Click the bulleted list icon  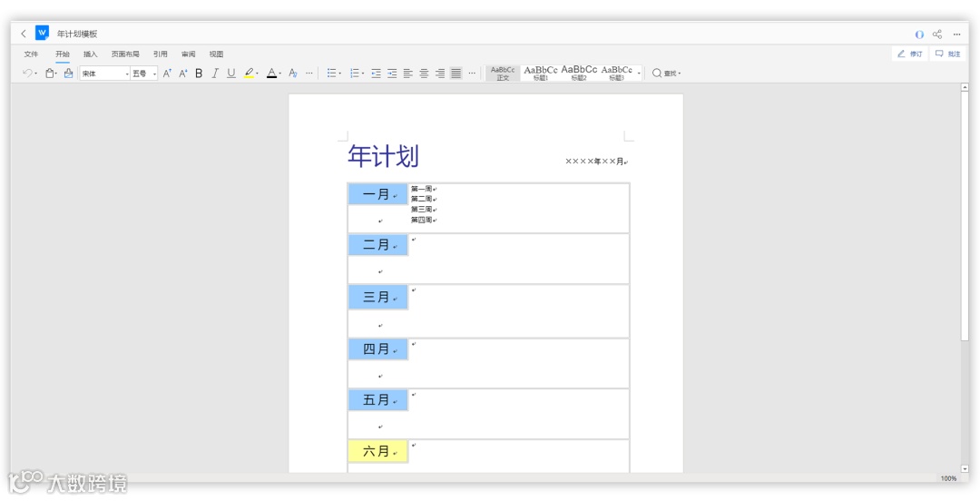[332, 74]
